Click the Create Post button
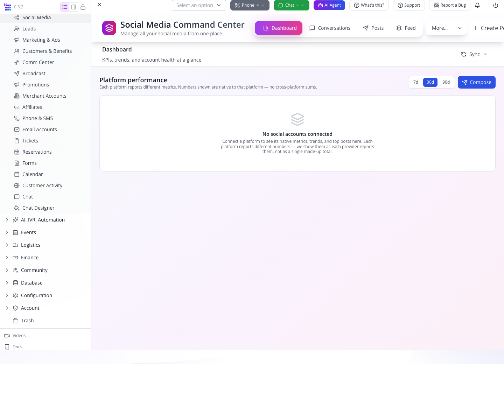Image resolution: width=504 pixels, height=420 pixels. pyautogui.click(x=488, y=28)
